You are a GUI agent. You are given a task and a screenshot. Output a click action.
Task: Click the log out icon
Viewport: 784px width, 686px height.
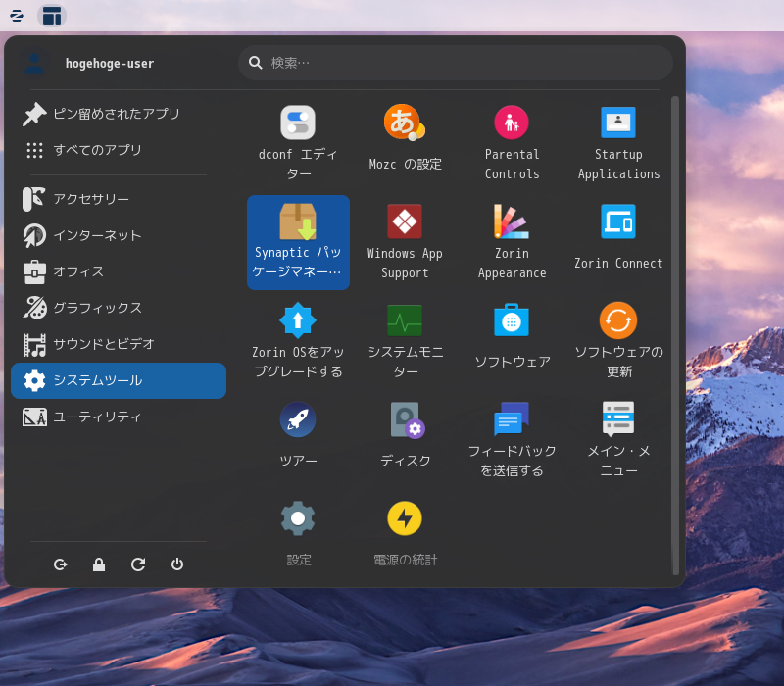[x=60, y=564]
